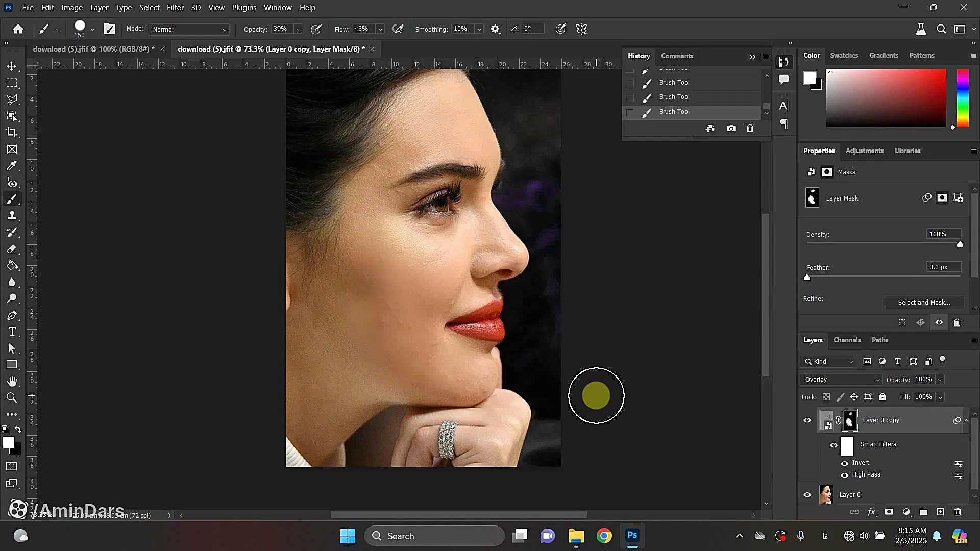The image size is (980, 551).
Task: Select the Polygonal Lasso tool
Action: (x=12, y=99)
